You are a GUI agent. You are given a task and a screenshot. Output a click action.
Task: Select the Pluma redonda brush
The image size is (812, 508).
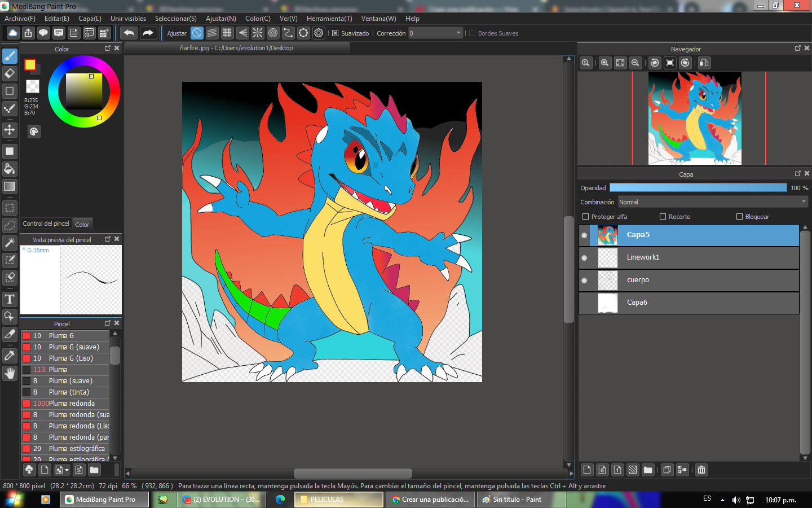pos(65,404)
